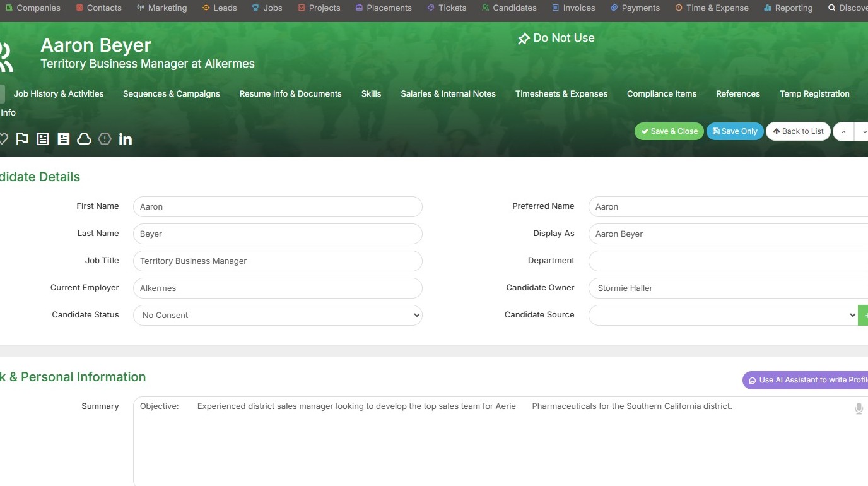868x486 pixels.
Task: Click the empty Department field
Action: 728,261
